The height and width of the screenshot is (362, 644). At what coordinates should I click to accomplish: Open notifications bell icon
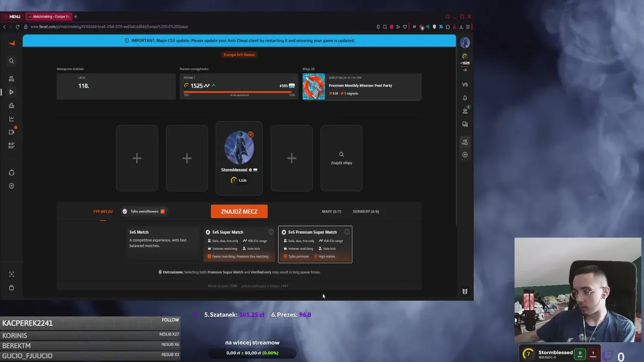pyautogui.click(x=465, y=98)
